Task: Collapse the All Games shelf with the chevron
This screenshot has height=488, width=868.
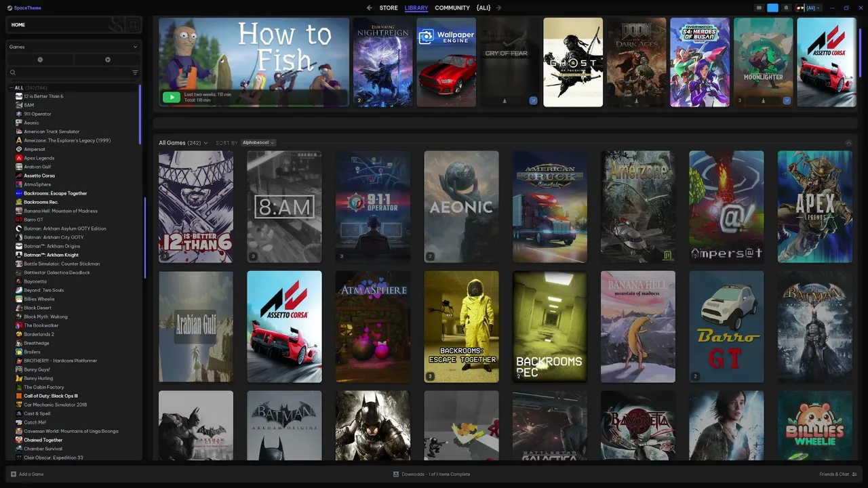Action: [848, 143]
